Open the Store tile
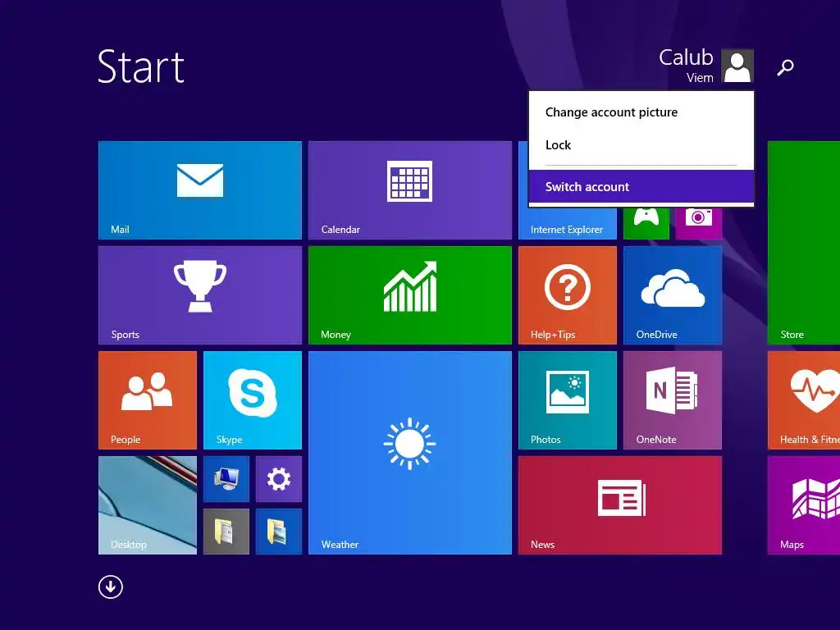This screenshot has height=630, width=840. click(804, 243)
